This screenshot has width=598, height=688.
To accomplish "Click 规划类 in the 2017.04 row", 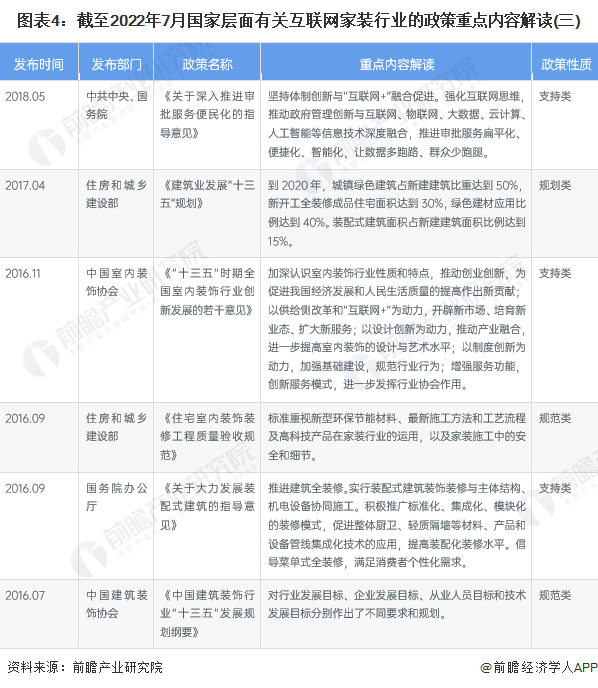I will tap(555, 186).
